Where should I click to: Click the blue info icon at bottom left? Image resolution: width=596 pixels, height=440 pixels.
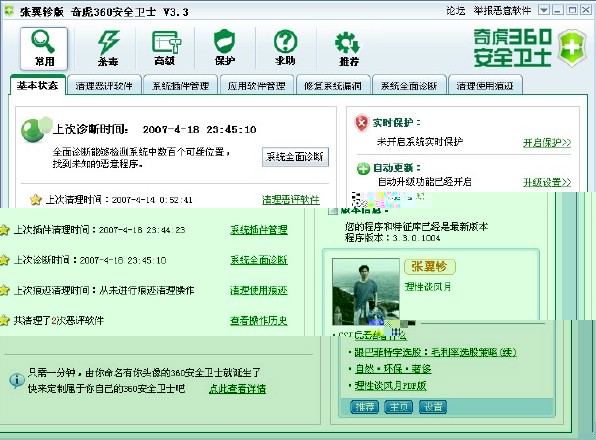pos(16,380)
